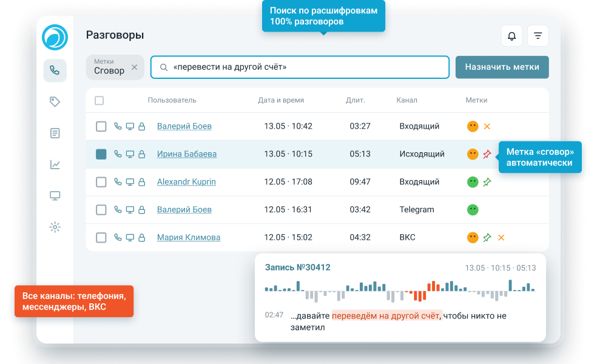
Task: Open notifications bell
Action: click(x=511, y=36)
